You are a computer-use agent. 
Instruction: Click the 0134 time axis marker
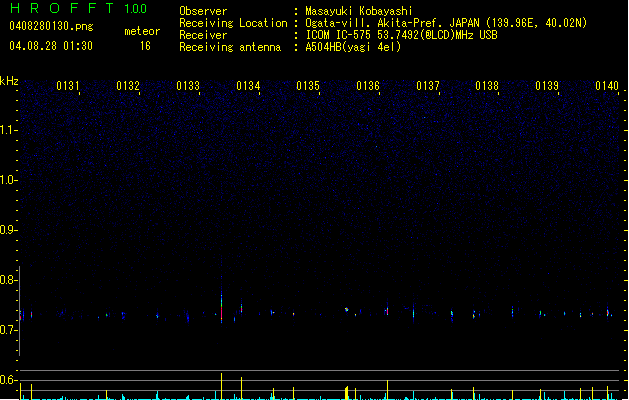[x=248, y=86]
